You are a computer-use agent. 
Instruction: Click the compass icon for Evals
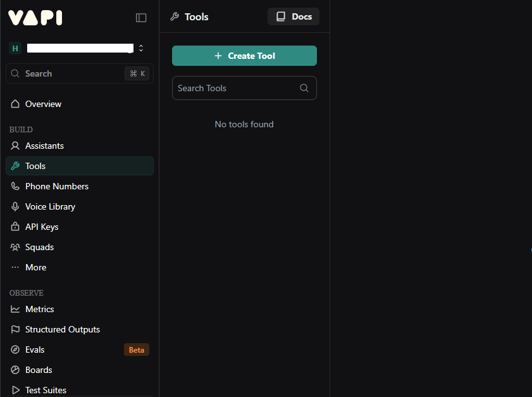pyautogui.click(x=16, y=350)
